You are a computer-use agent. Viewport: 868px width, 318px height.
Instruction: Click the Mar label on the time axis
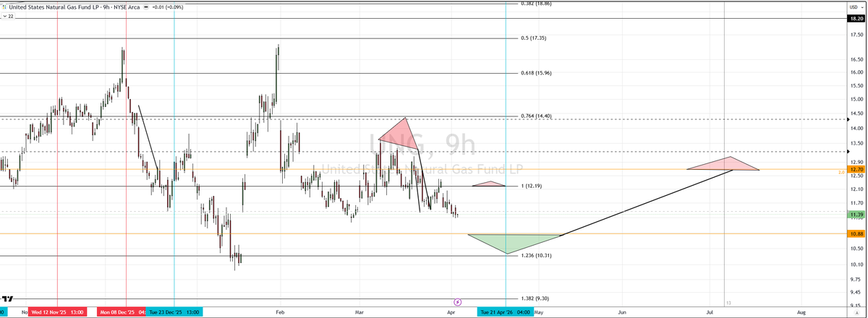[358, 311]
